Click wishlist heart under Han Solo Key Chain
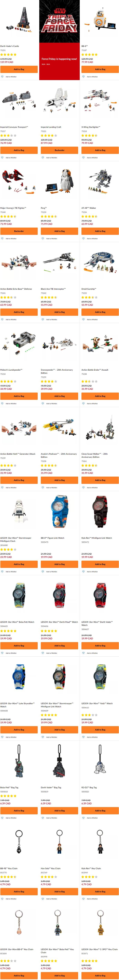This screenshot has width=119, height=980. 43,899
